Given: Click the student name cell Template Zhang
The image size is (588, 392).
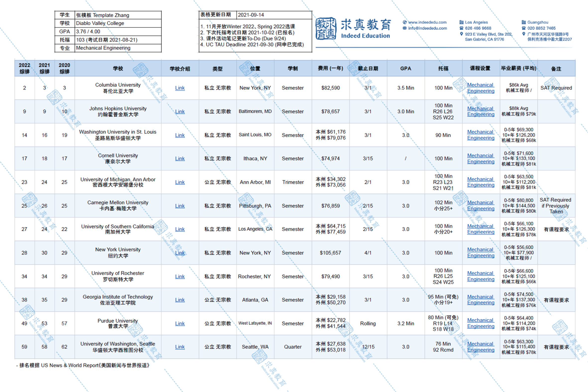Looking at the screenshot, I should (x=118, y=15).
